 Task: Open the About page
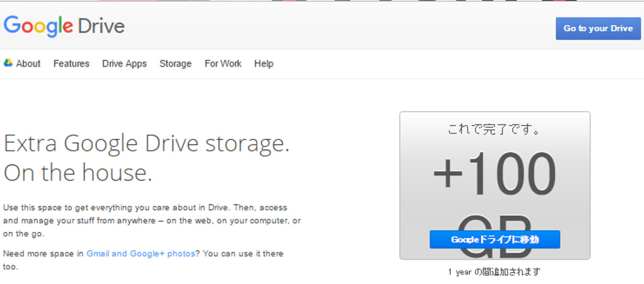point(28,64)
